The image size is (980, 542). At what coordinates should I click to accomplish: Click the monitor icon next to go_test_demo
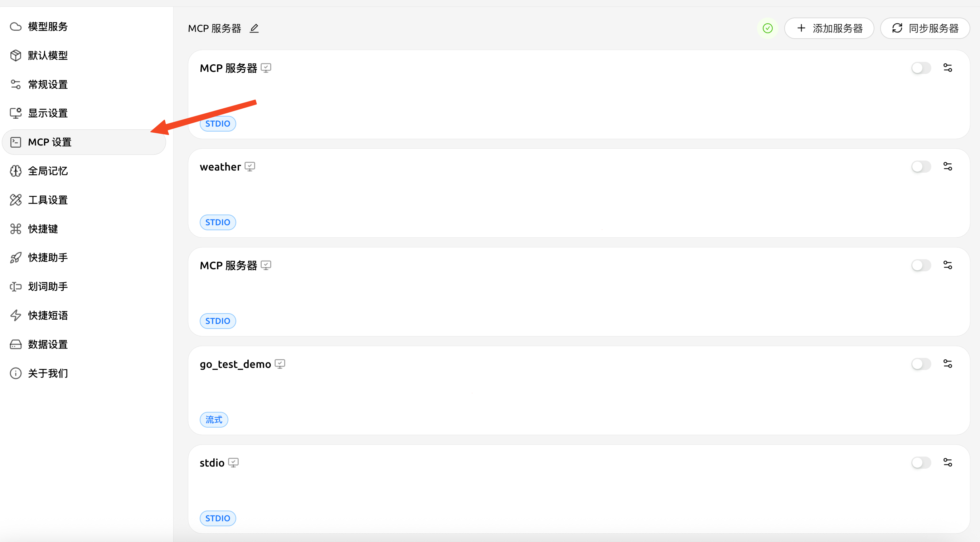[x=280, y=364]
